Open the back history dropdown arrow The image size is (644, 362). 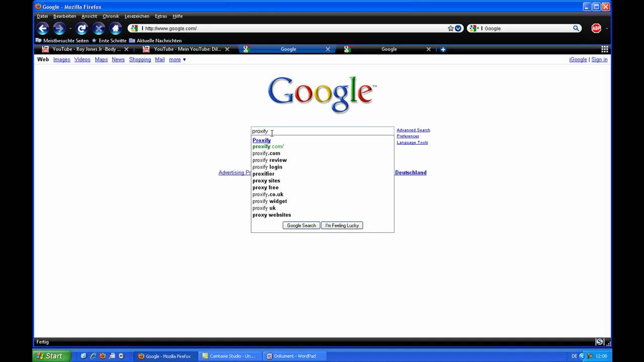tap(70, 29)
